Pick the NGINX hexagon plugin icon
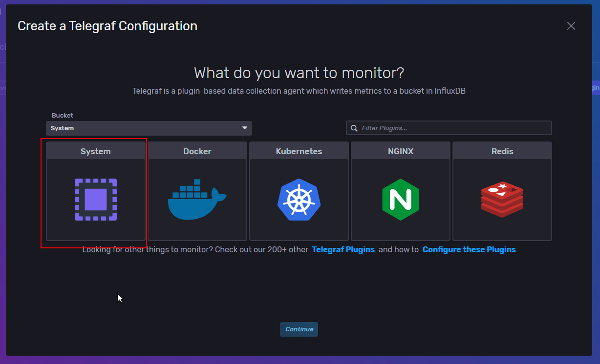Screen dimensions: 600x364 coord(401,200)
